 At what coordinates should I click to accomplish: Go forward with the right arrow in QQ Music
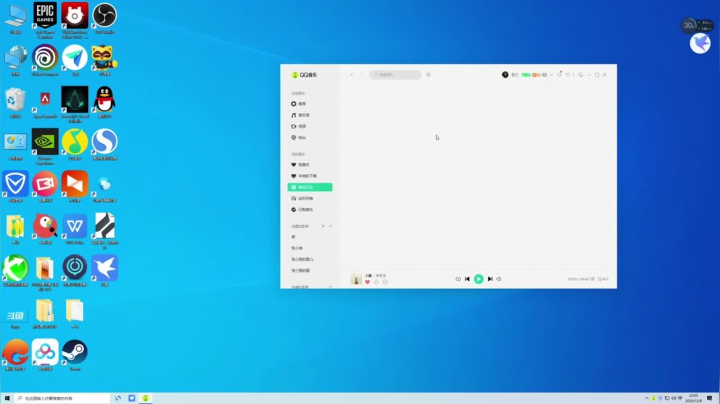[x=362, y=75]
